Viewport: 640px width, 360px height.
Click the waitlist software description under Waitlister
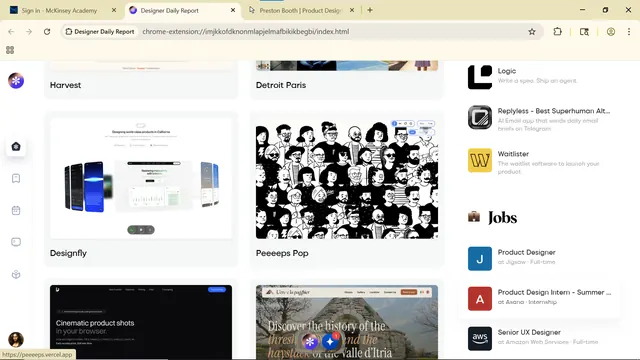(x=548, y=168)
